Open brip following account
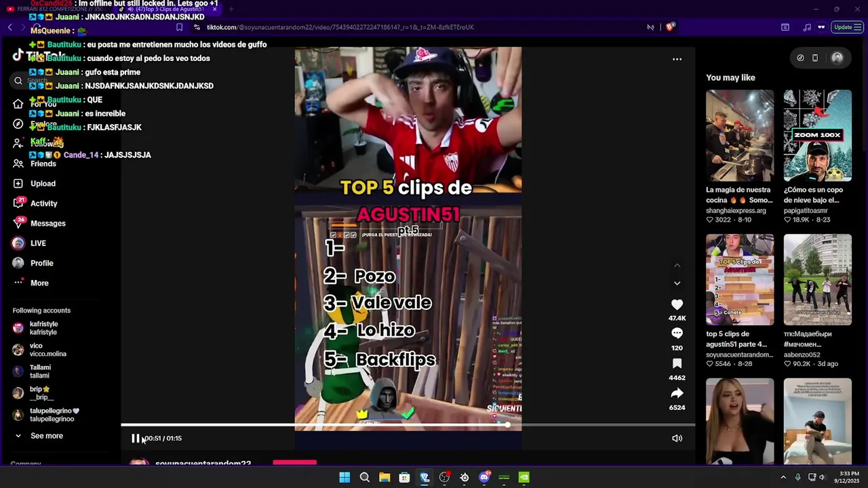The image size is (868, 488). click(x=41, y=393)
